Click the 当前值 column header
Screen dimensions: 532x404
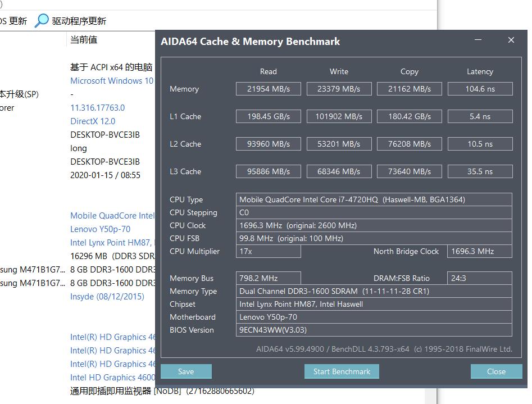click(84, 40)
